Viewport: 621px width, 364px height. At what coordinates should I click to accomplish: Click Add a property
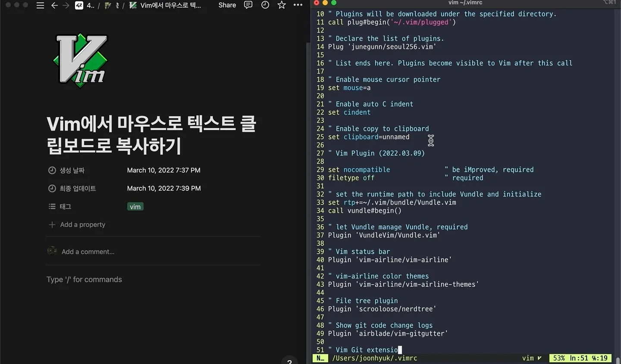click(x=77, y=225)
